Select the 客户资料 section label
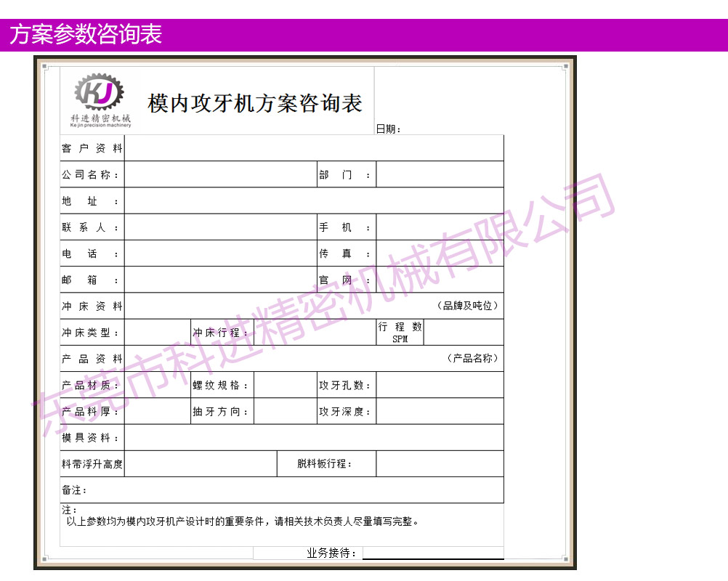Image resolution: width=728 pixels, height=581 pixels. coord(92,148)
